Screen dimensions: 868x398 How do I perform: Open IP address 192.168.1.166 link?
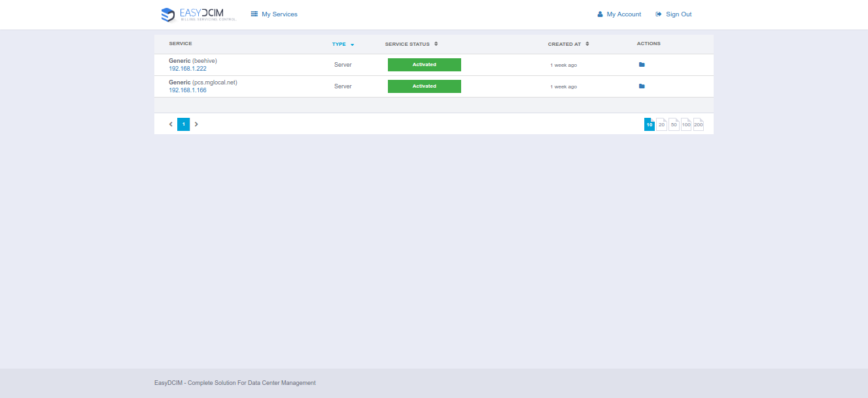coord(188,90)
